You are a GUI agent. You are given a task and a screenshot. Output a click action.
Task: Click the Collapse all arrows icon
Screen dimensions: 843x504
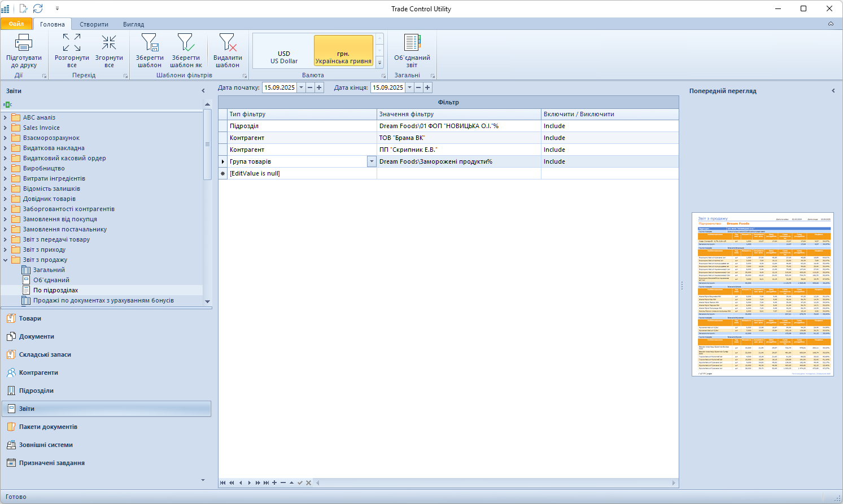[x=109, y=43]
